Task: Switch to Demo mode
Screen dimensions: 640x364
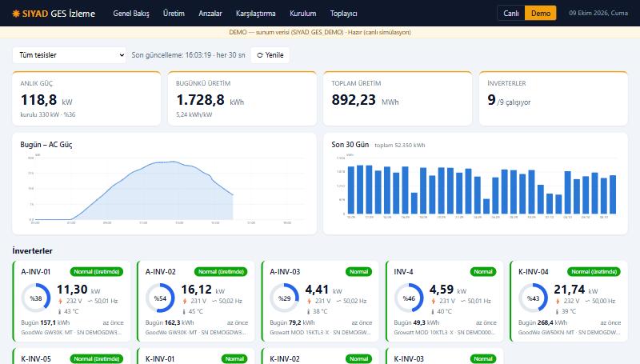Action: (541, 13)
